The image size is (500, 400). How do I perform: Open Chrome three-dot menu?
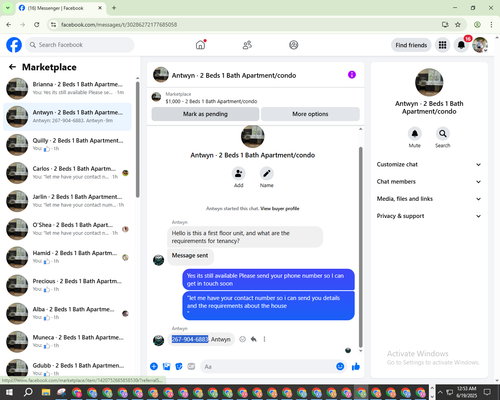click(x=491, y=24)
